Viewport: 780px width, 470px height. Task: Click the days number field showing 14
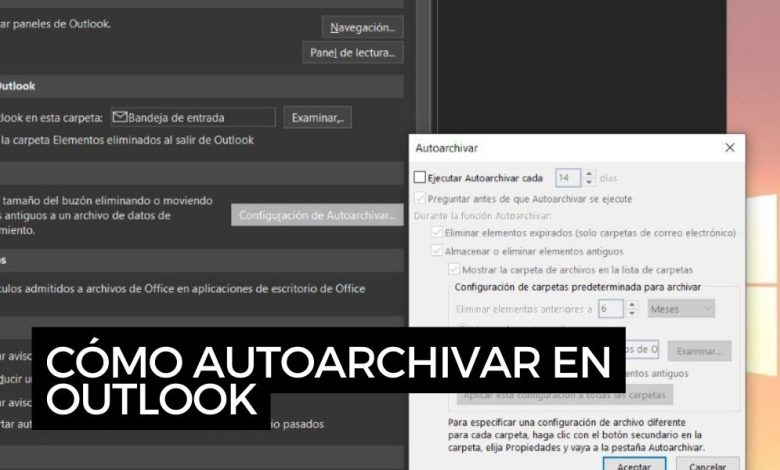pyautogui.click(x=568, y=178)
